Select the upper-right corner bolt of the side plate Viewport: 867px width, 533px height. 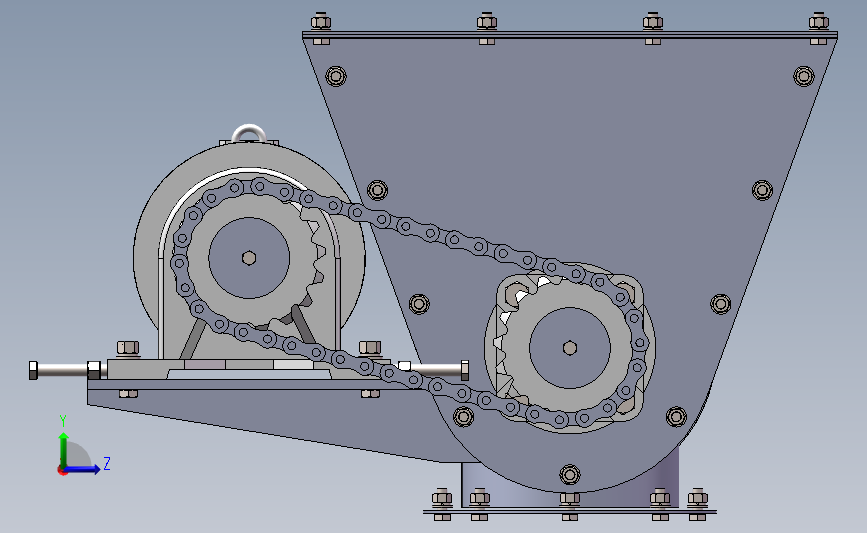803,76
